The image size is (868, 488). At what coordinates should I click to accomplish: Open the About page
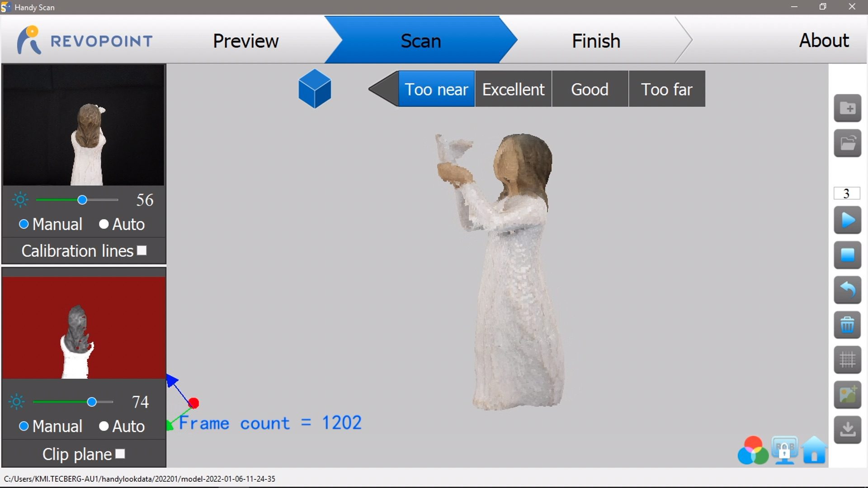click(x=824, y=41)
